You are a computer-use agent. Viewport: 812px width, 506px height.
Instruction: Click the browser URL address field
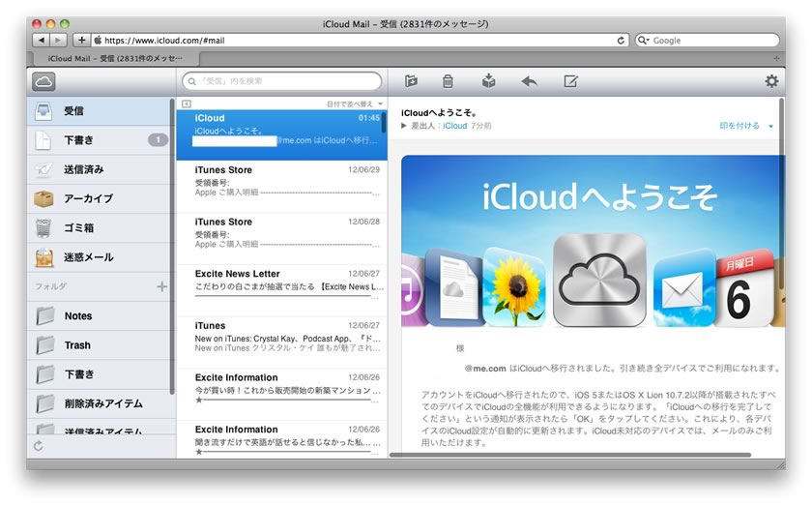tap(361, 40)
